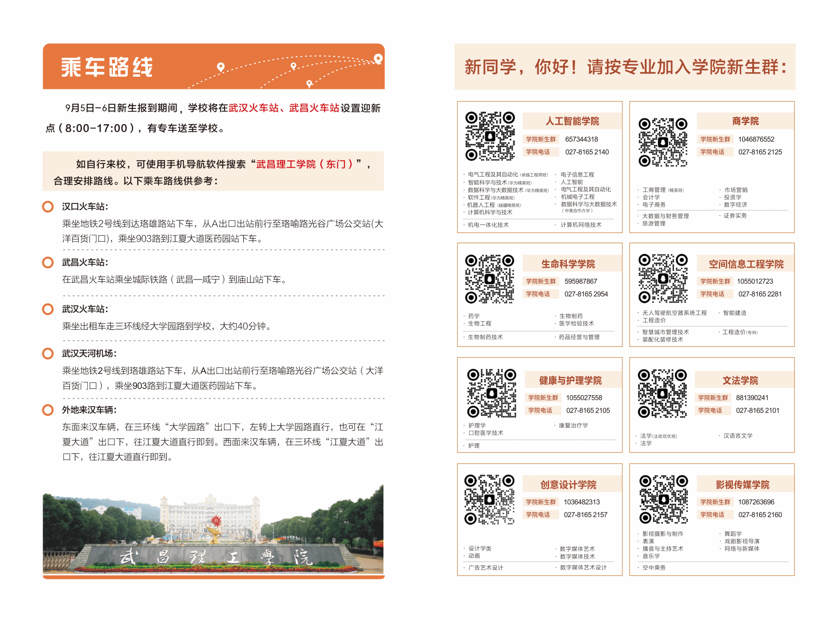Click the 影视传媒学院 card title
Viewport: 840px width, 617px height.
click(742, 485)
